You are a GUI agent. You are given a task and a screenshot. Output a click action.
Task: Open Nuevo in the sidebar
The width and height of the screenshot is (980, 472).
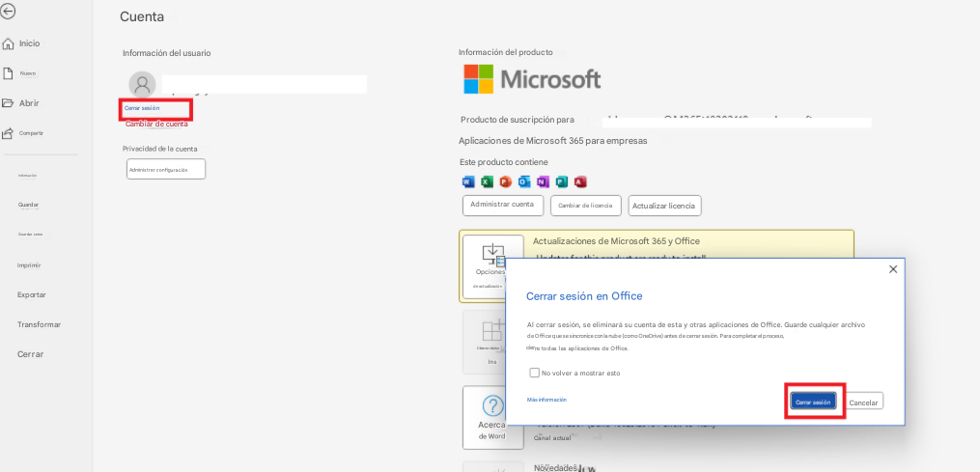[28, 73]
